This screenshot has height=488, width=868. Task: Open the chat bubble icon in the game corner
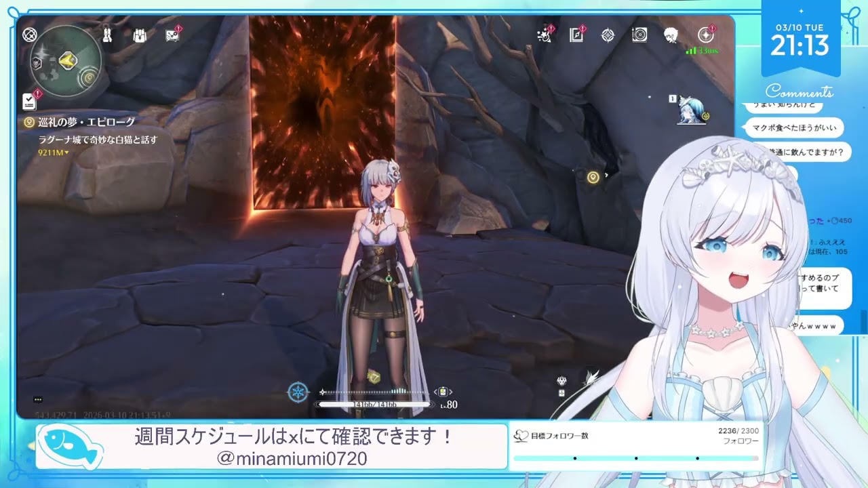point(37,400)
